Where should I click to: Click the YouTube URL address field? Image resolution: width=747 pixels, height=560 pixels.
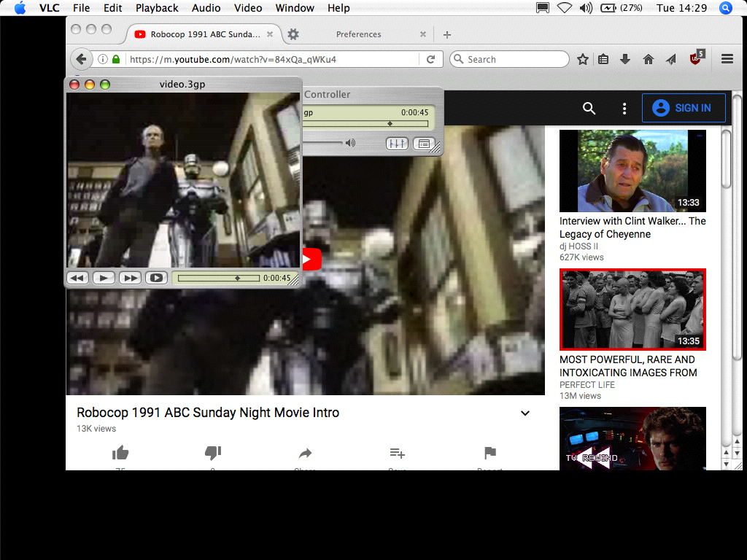click(271, 60)
